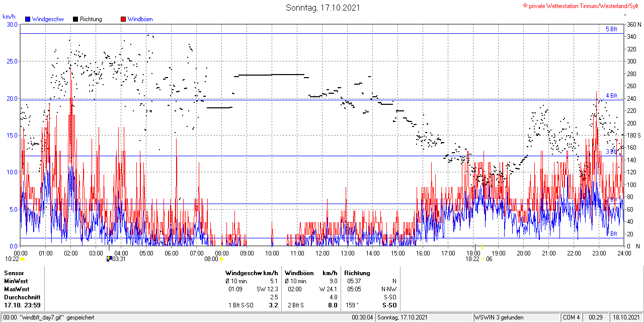Click the 02:00 tick label on the time axis
The width and height of the screenshot is (644, 323).
click(x=70, y=252)
